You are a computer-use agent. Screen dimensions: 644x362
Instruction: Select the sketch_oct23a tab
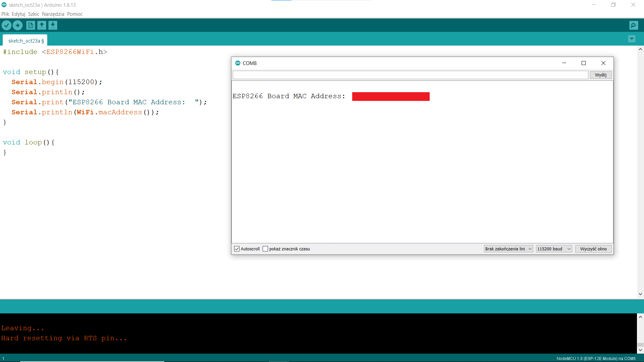(25, 41)
